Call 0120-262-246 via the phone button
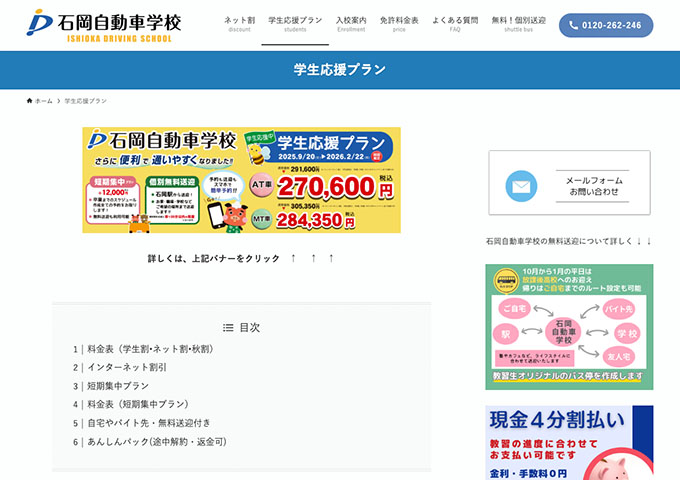Image resolution: width=680 pixels, height=480 pixels. click(606, 25)
